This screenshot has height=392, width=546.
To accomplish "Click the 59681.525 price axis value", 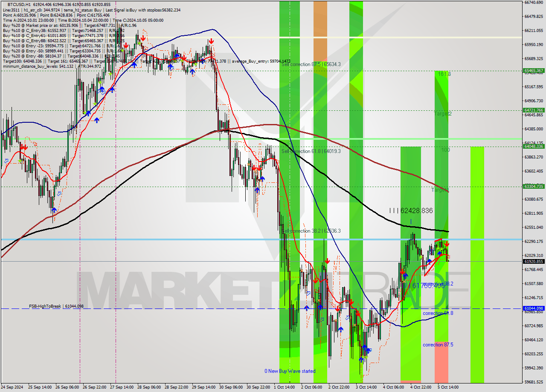I will [x=533, y=382].
